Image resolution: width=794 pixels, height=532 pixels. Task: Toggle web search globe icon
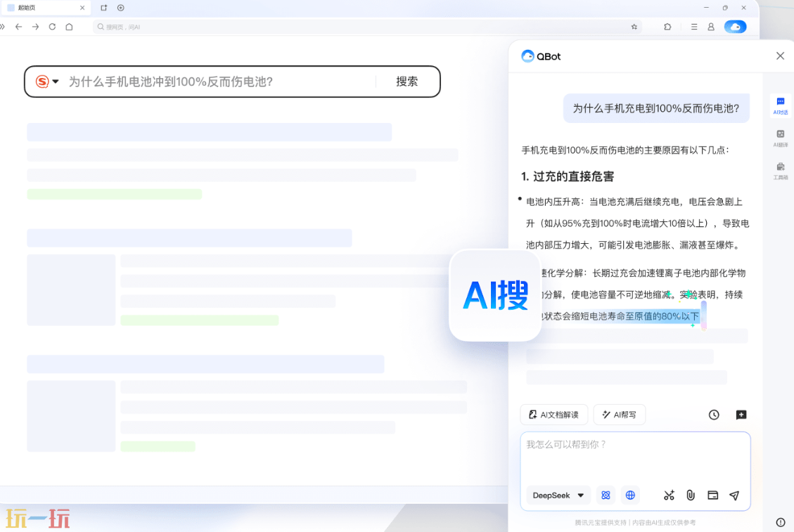point(630,495)
